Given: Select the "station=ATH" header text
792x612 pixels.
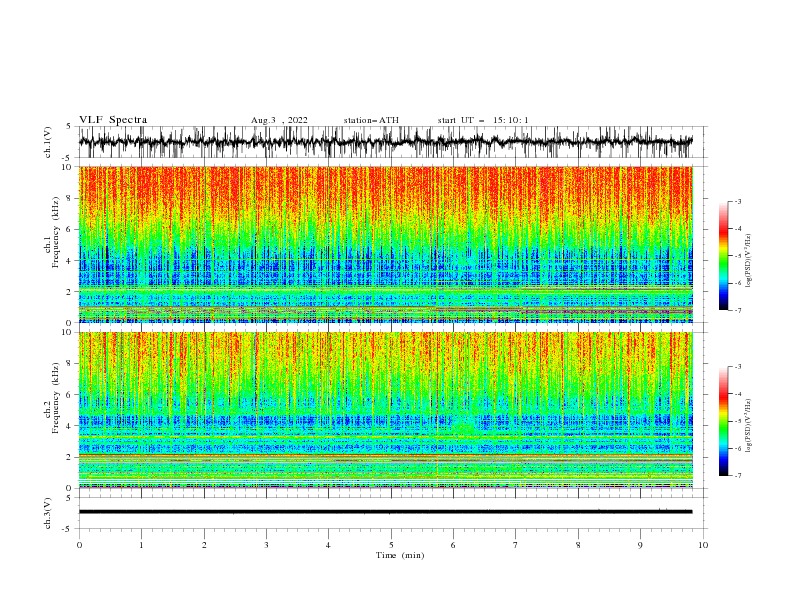Looking at the screenshot, I should 371,120.
